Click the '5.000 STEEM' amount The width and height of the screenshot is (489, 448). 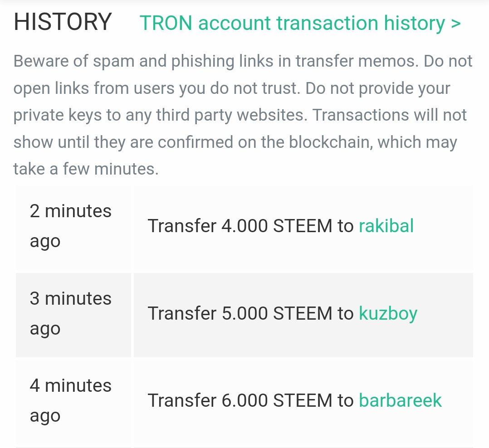[277, 313]
